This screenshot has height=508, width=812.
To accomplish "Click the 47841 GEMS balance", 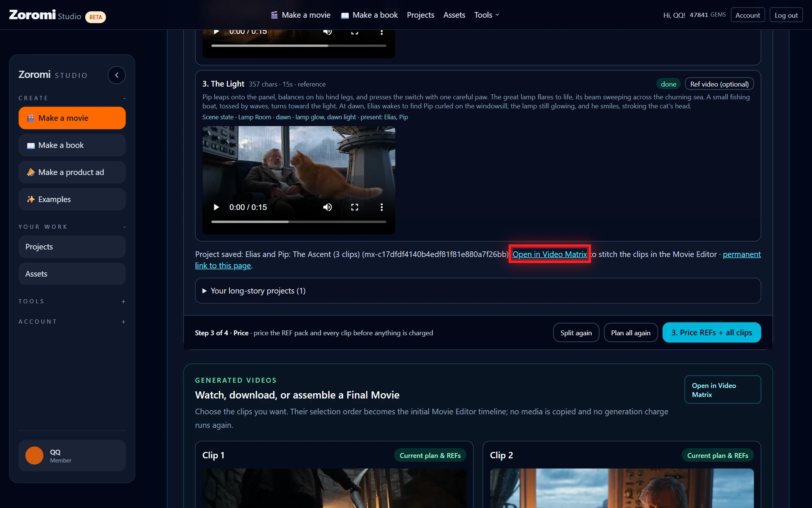I will coord(707,15).
